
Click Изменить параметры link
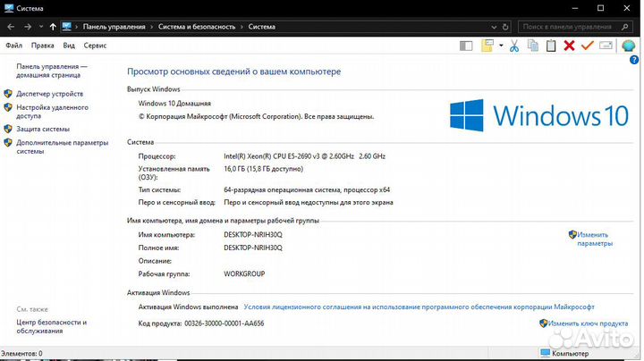[595, 239]
